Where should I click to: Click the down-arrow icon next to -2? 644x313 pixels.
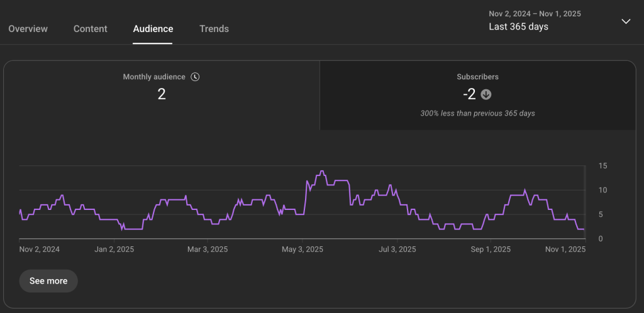(486, 95)
